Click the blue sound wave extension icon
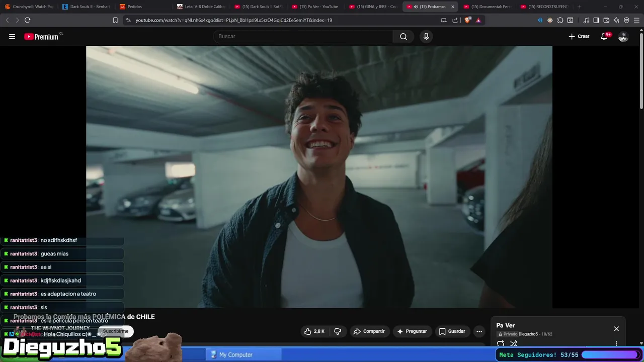This screenshot has height=362, width=644. [540, 20]
